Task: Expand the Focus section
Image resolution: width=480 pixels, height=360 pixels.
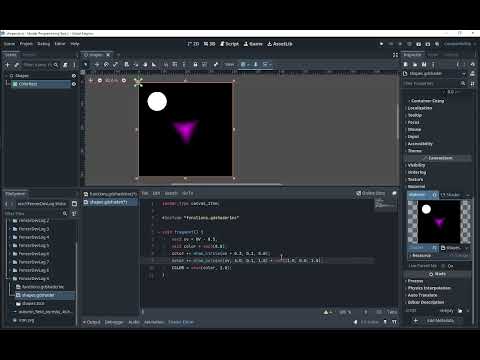Action: 413,122
